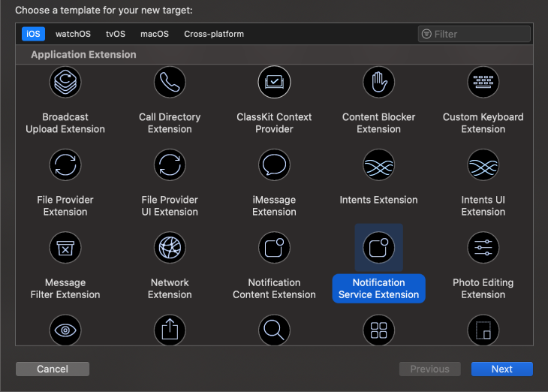Select the Network Extension globe icon

170,248
